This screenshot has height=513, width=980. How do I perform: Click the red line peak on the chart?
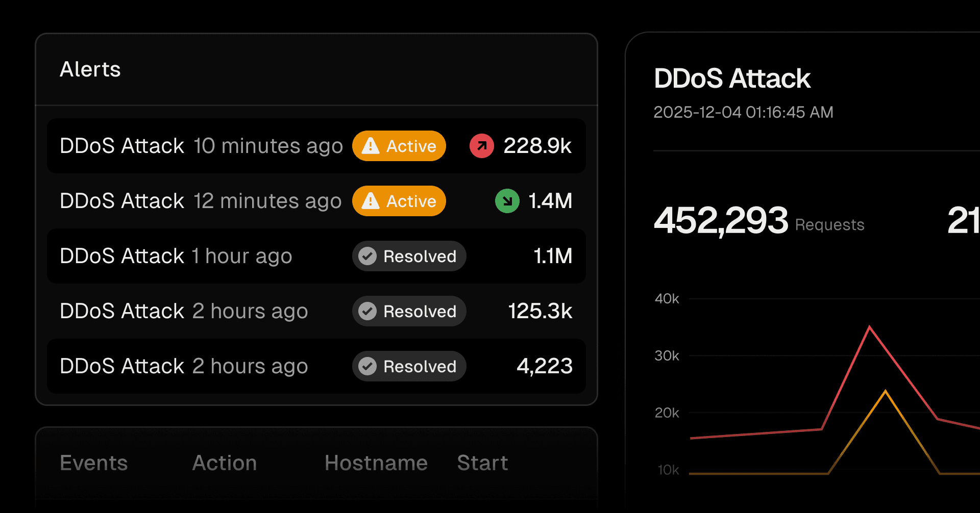(870, 327)
